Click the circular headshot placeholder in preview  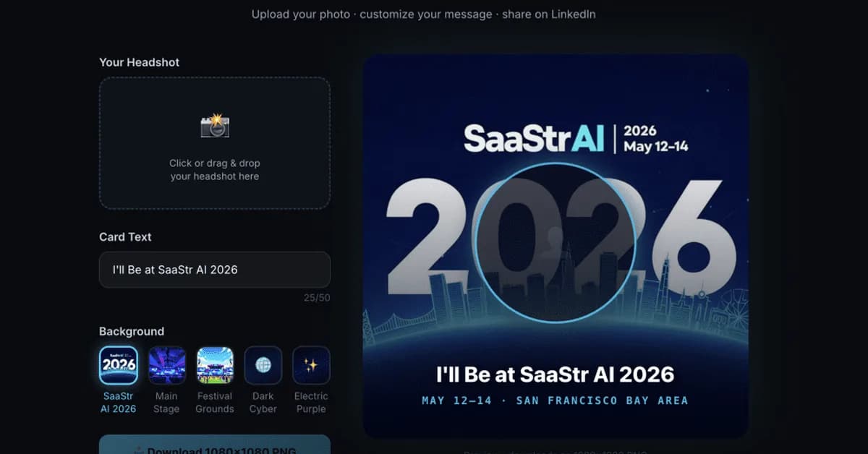click(x=556, y=242)
